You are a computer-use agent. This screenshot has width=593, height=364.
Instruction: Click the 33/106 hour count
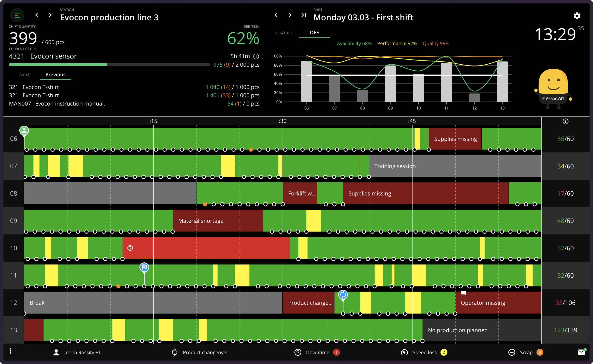565,303
